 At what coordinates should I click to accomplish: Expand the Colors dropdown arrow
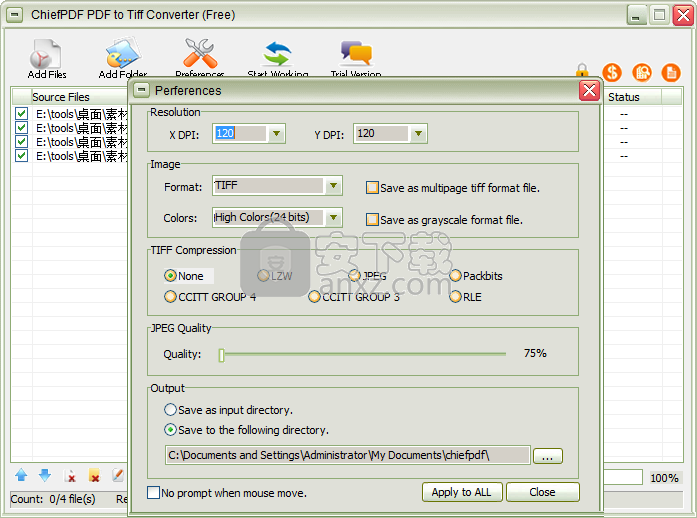[333, 217]
